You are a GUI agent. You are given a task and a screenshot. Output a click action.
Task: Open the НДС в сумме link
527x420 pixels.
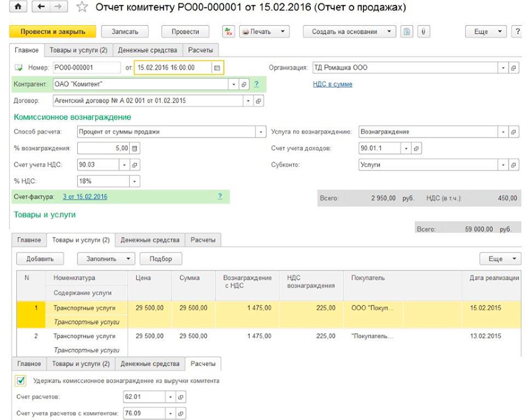coord(332,84)
